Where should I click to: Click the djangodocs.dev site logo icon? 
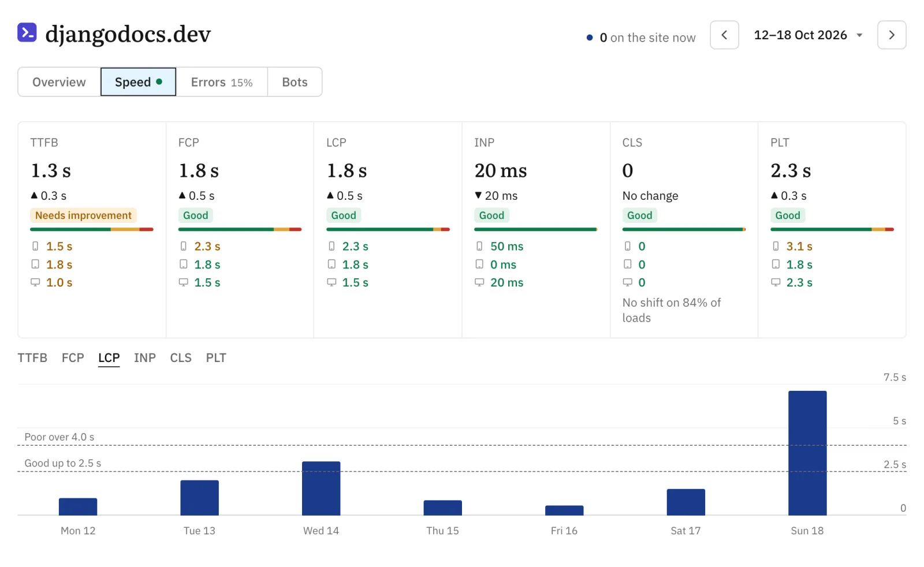pos(27,33)
